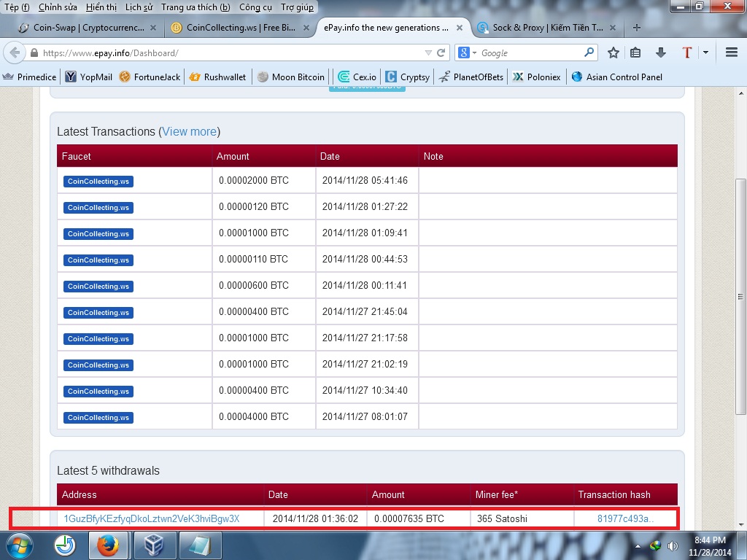The height and width of the screenshot is (560, 747).
Task: Open the FortuneJack bookmark
Action: (x=150, y=77)
